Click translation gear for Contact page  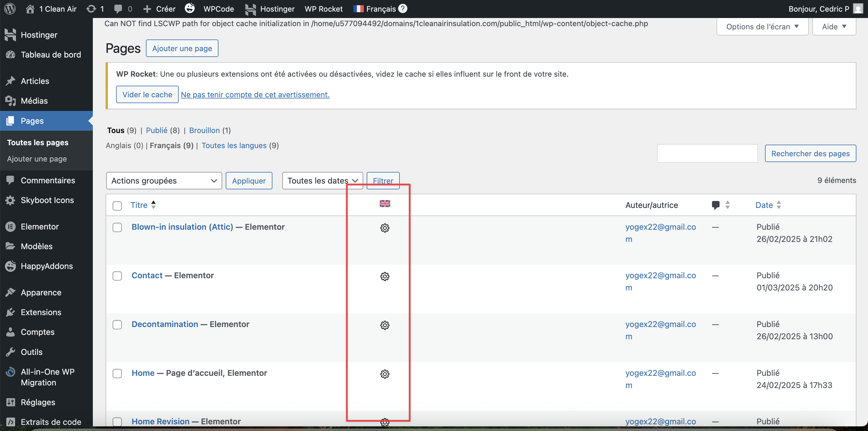point(385,276)
